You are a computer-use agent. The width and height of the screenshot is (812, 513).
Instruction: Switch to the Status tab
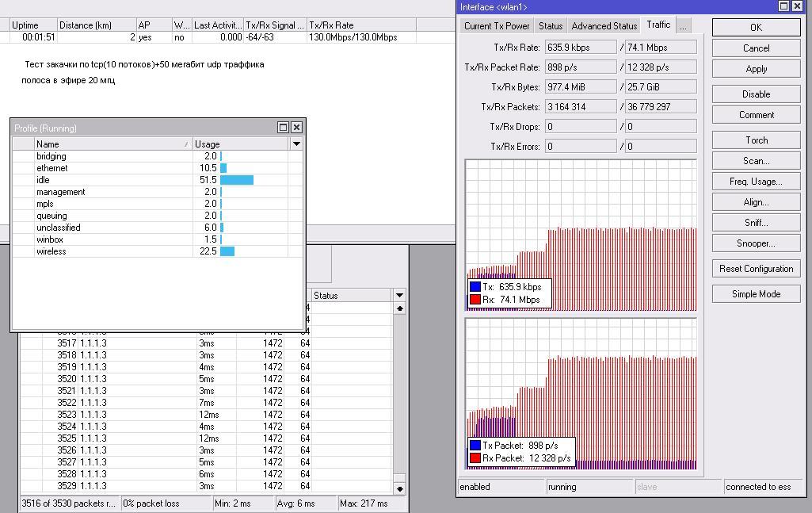tap(551, 25)
